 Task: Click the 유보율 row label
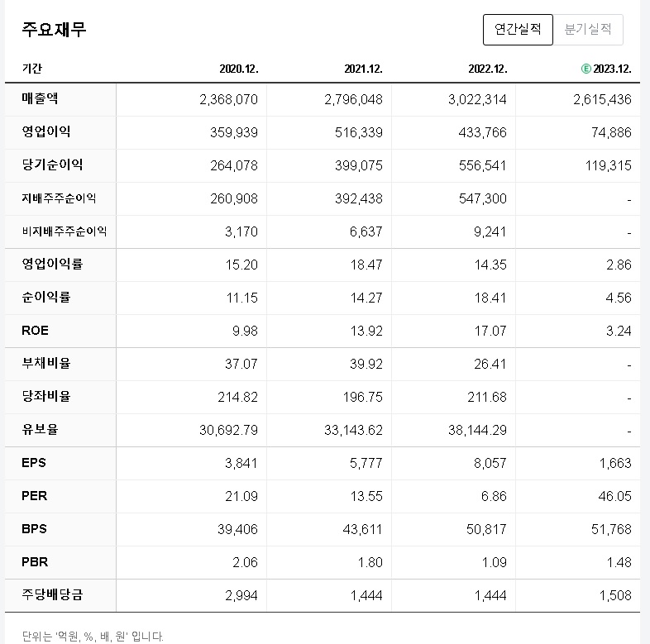(40, 430)
